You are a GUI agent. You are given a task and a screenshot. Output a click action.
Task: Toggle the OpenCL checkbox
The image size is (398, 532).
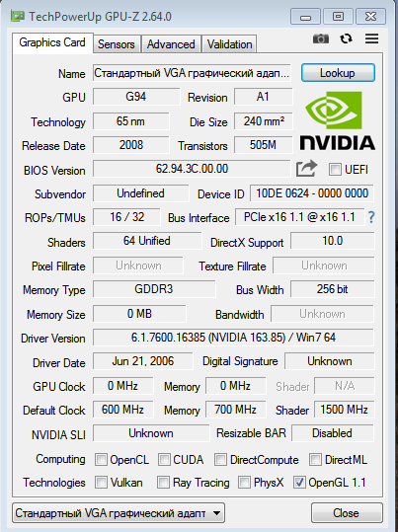pyautogui.click(x=101, y=460)
